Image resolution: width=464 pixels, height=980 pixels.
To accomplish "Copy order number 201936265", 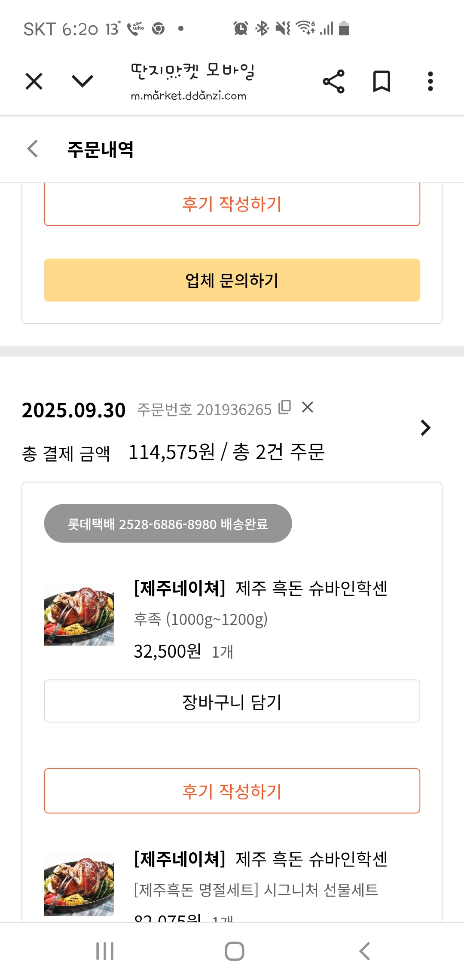I will 285,407.
